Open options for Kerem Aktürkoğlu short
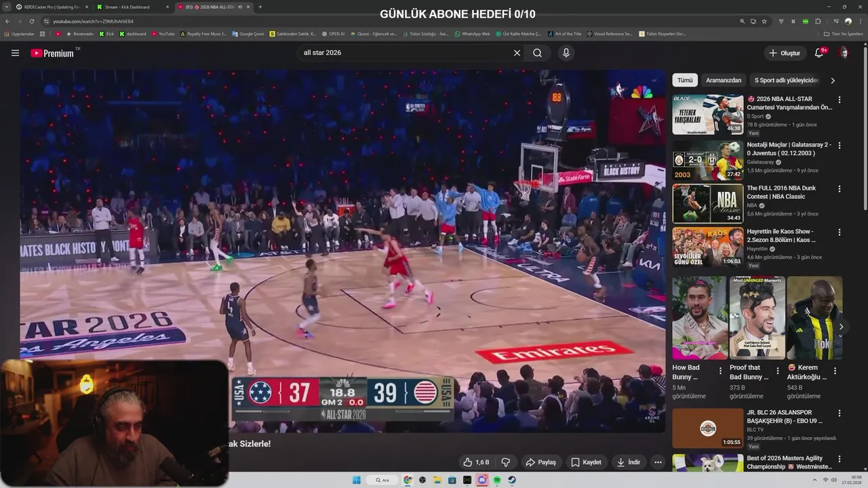This screenshot has height=488, width=868. pos(835,371)
